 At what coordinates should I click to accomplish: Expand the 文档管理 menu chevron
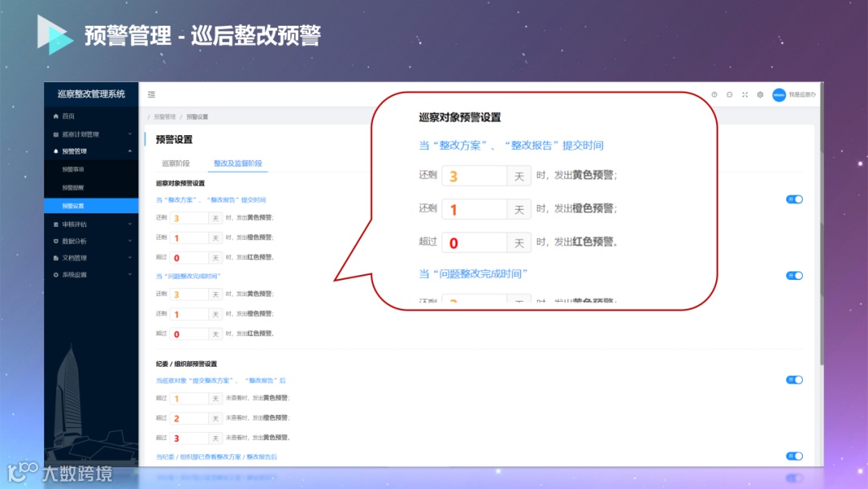point(130,257)
